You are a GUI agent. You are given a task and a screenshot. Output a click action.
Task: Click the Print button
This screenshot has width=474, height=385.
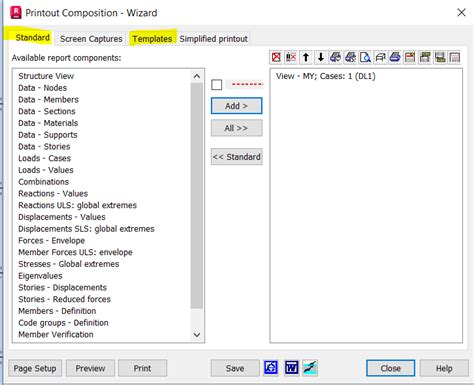tap(142, 368)
